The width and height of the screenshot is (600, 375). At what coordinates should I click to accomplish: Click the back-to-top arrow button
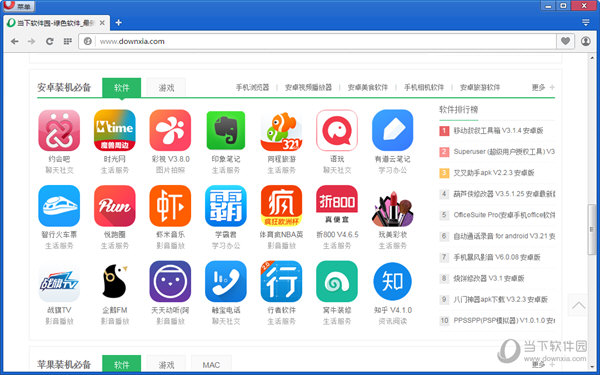pyautogui.click(x=578, y=305)
